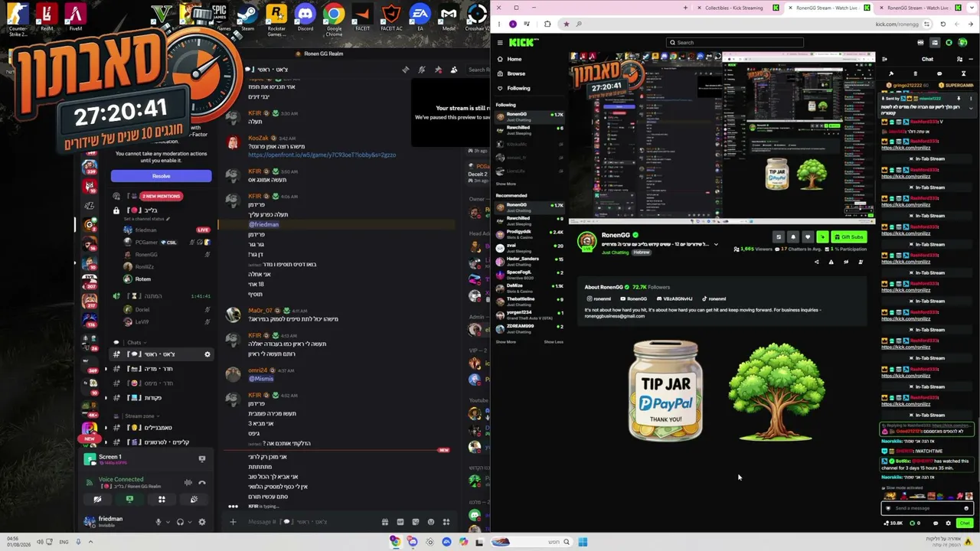980x551 pixels.
Task: Open Discord user settings gear
Action: pos(202,522)
